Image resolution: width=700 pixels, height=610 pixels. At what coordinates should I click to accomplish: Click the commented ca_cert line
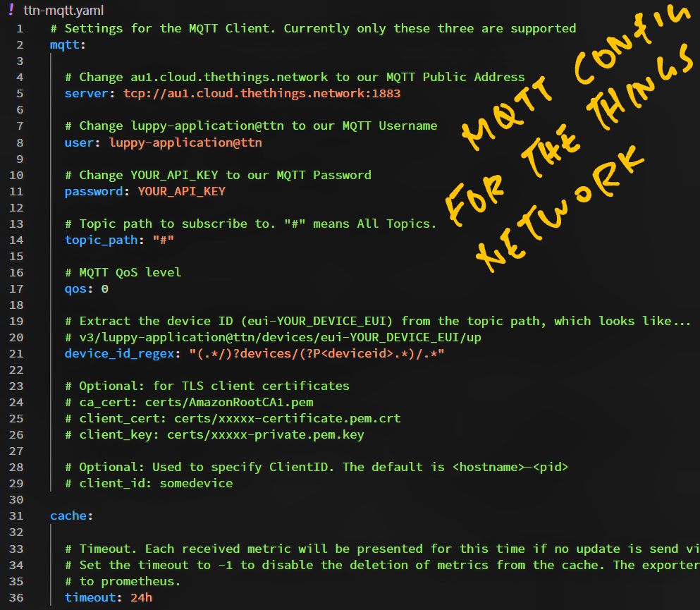[x=190, y=403]
